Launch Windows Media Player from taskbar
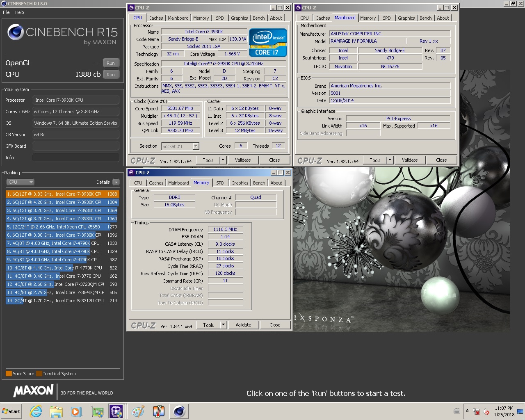The height and width of the screenshot is (420, 525). pyautogui.click(x=76, y=411)
